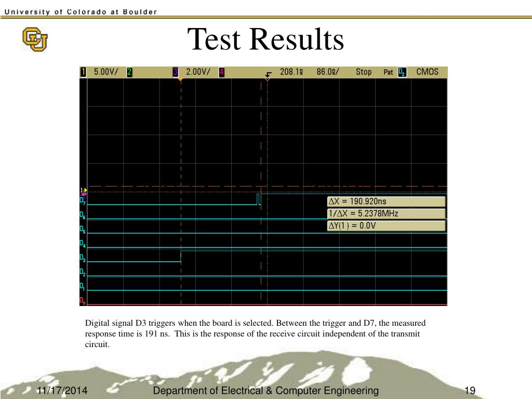Click the D2 digital channel label

coord(83,272)
